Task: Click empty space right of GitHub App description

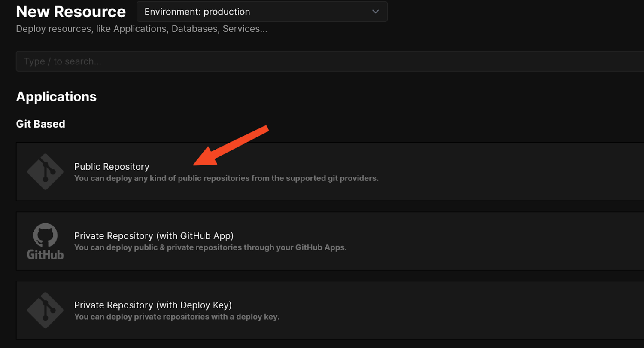Action: point(472,241)
